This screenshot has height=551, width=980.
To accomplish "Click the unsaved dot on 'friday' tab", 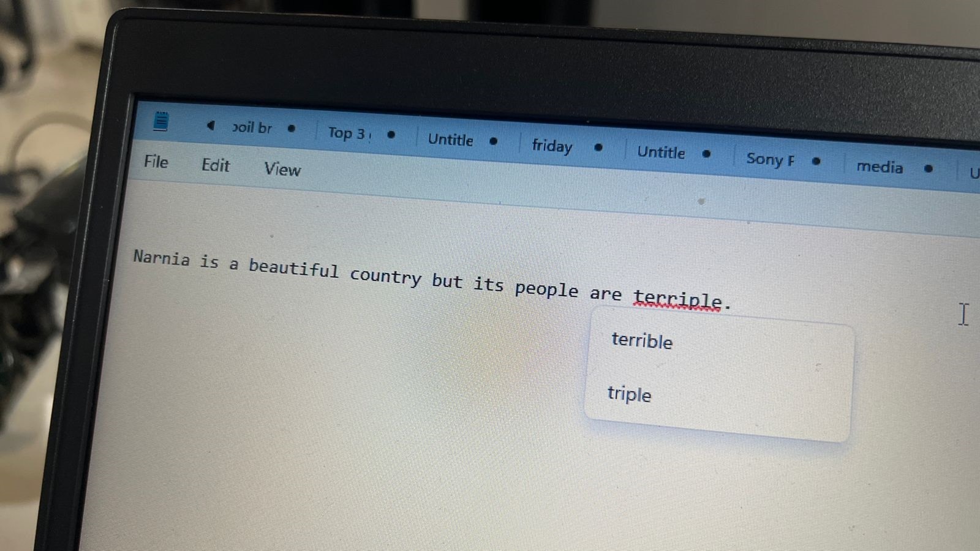I will click(x=598, y=147).
